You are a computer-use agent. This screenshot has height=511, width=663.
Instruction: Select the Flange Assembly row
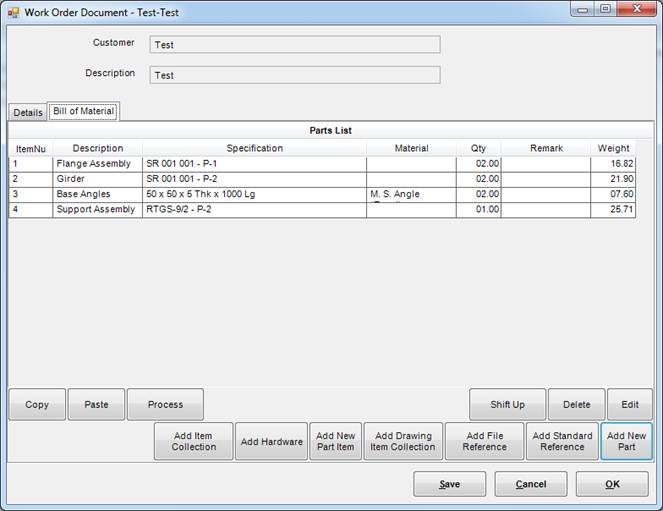[x=96, y=163]
